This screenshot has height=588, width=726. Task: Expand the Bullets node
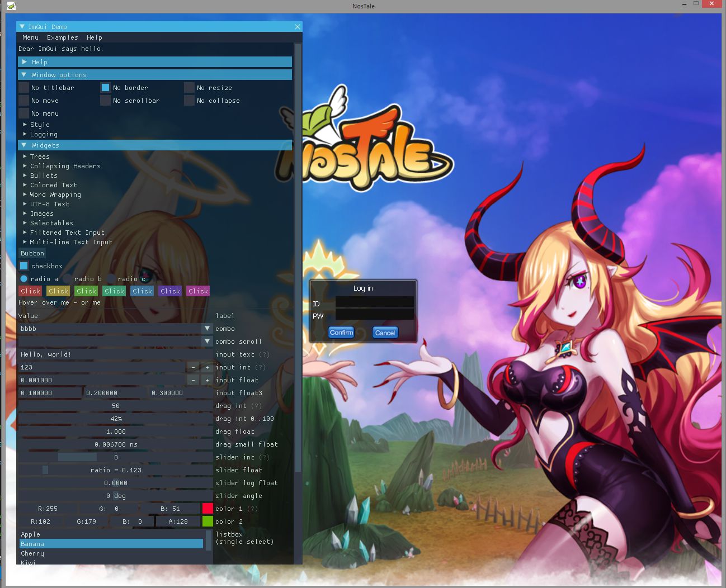39,176
